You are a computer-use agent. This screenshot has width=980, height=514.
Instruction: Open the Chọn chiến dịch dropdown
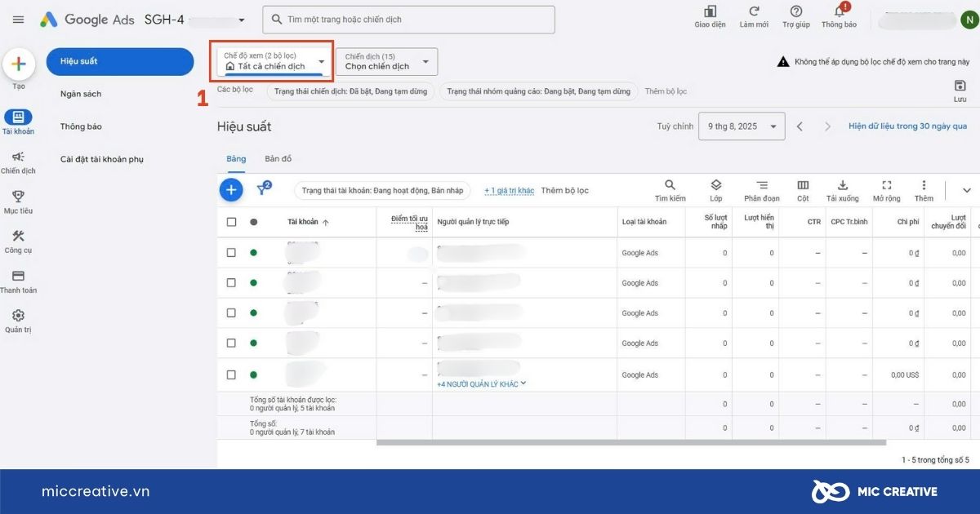click(386, 61)
